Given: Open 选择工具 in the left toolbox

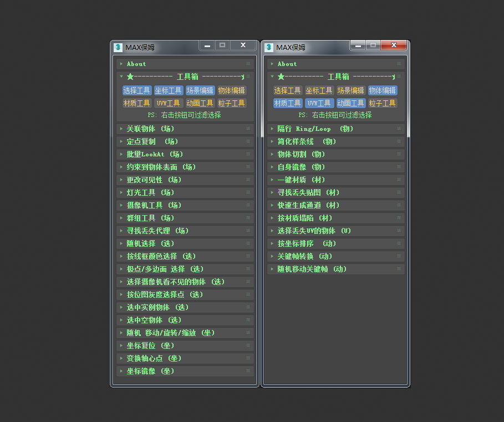Looking at the screenshot, I should 137,90.
